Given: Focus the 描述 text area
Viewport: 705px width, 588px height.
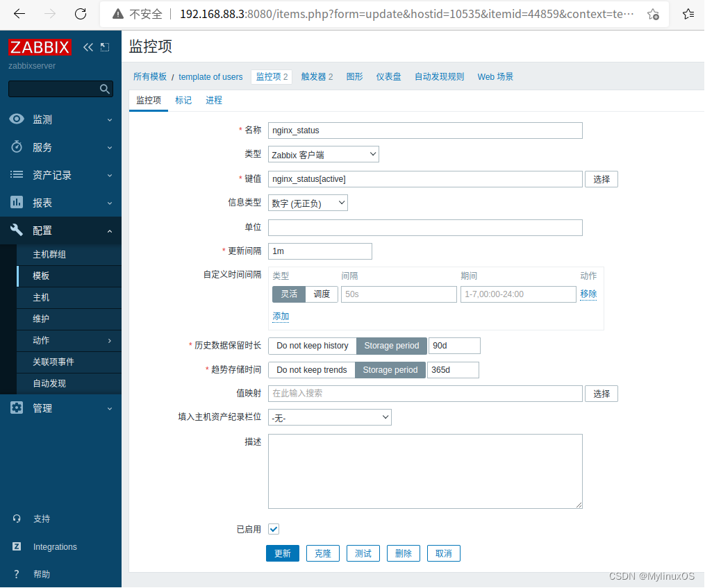Looking at the screenshot, I should 425,471.
